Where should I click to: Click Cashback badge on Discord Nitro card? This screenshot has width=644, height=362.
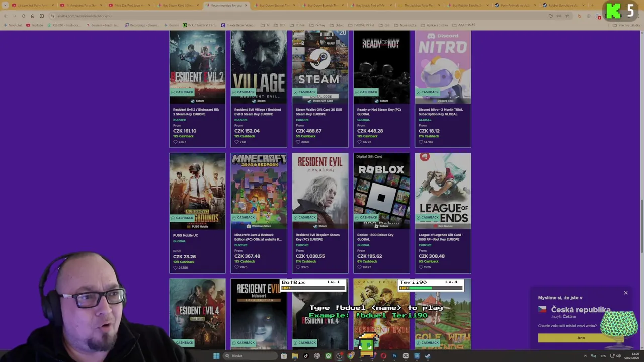(428, 92)
